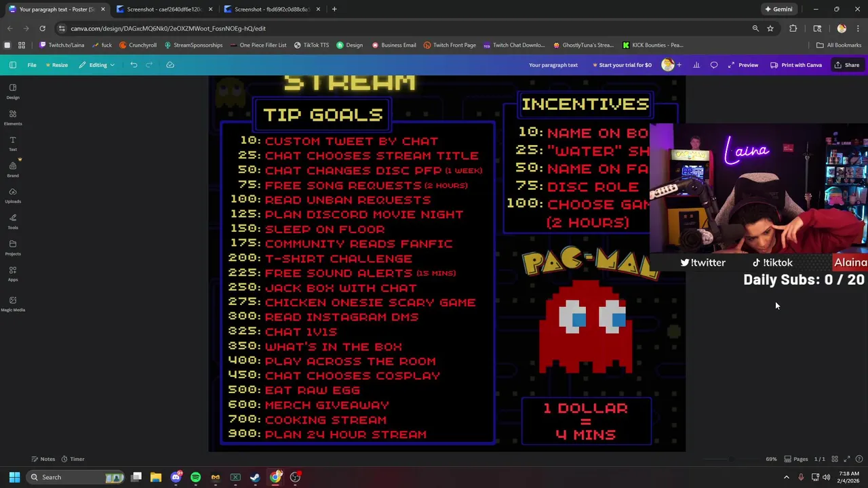Image resolution: width=868 pixels, height=488 pixels.
Task: Open the Elements panel
Action: pyautogui.click(x=13, y=117)
